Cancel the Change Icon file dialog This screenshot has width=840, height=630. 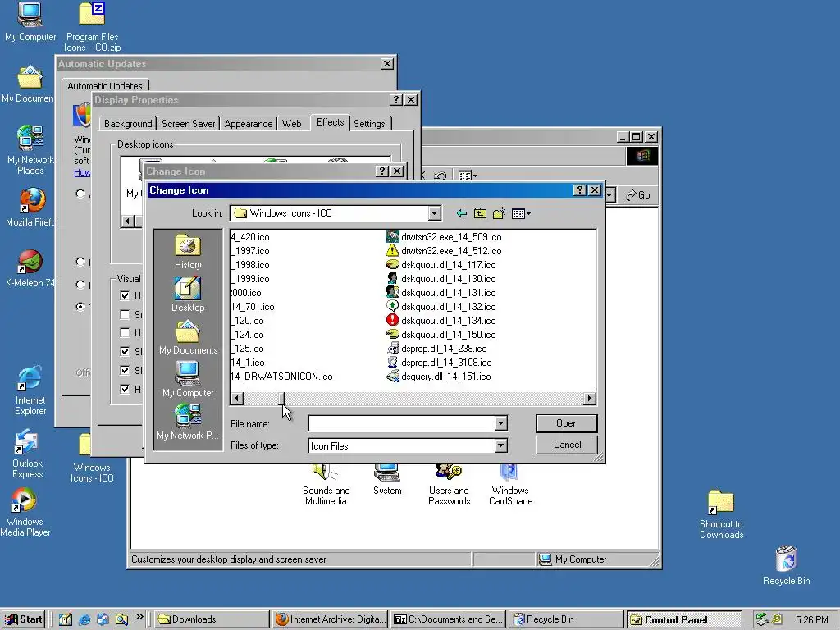pos(567,445)
